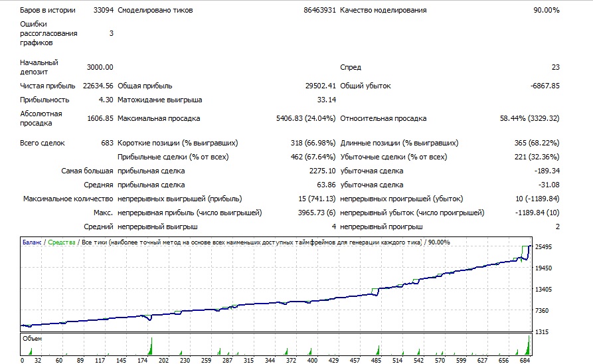Click the x-axis trade number 684
Screen dimensions: 593x364
tap(525, 360)
